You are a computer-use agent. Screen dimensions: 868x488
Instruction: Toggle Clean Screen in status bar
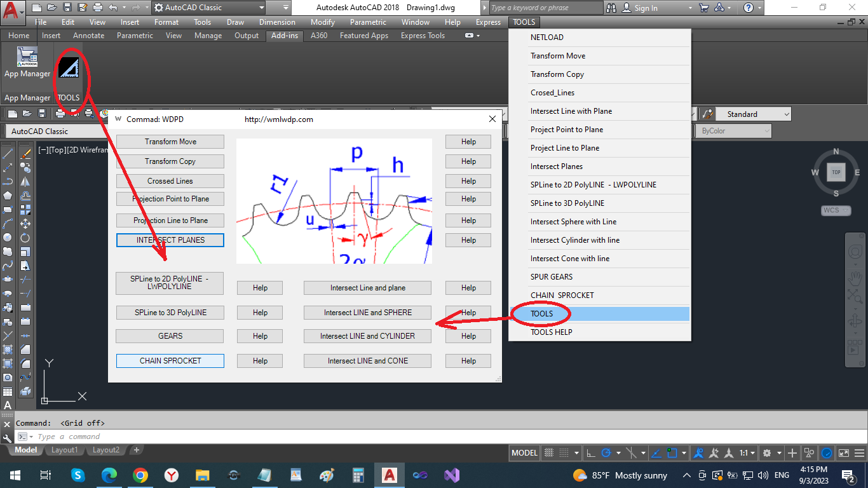[x=843, y=453]
